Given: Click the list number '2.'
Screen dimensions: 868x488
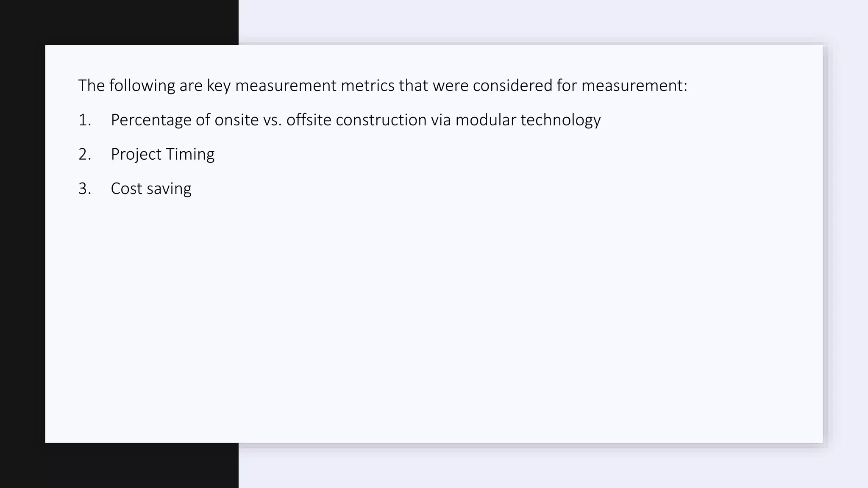Looking at the screenshot, I should pyautogui.click(x=85, y=154).
